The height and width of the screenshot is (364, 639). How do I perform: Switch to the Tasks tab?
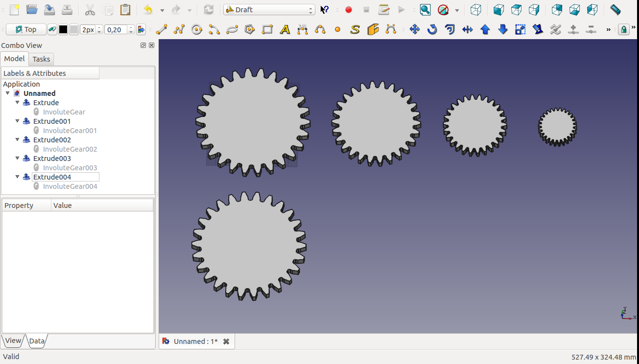pos(41,59)
